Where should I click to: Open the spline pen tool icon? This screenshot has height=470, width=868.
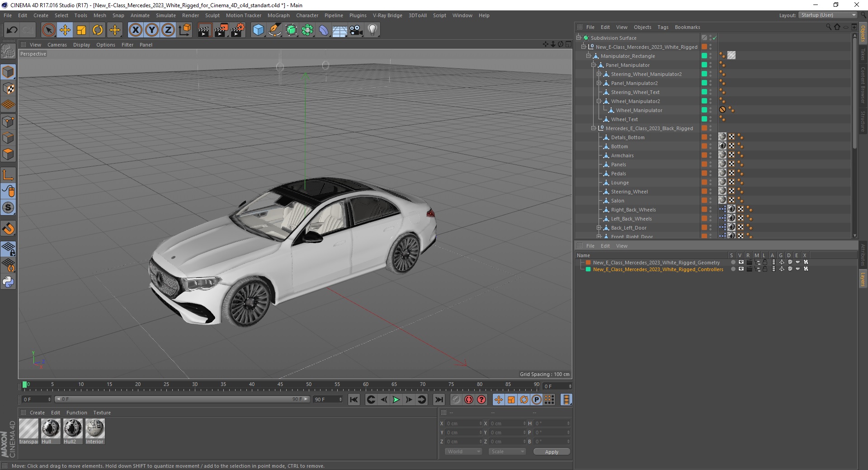[274, 30]
